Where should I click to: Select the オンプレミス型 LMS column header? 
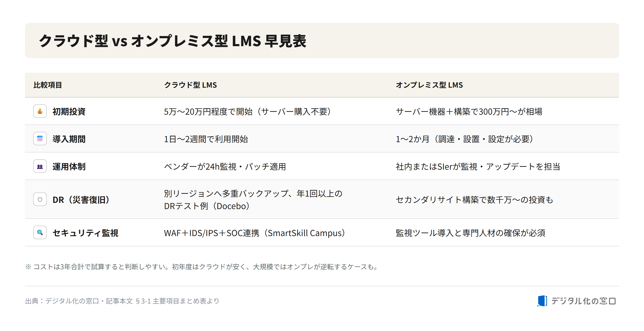(429, 85)
